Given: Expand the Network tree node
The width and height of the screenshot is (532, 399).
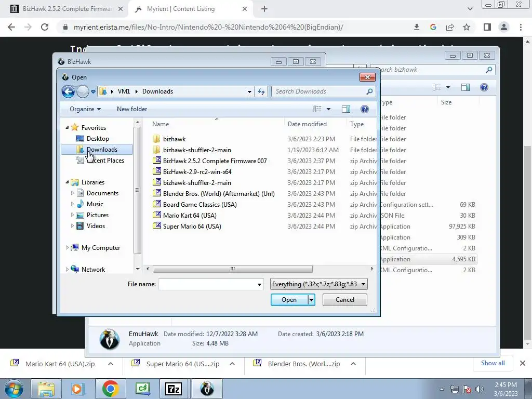Looking at the screenshot, I should pyautogui.click(x=67, y=270).
